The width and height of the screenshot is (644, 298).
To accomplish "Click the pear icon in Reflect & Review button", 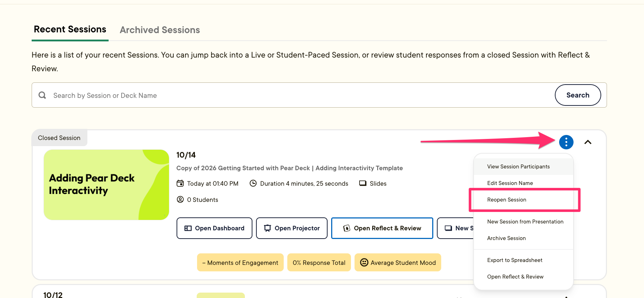I will click(347, 228).
